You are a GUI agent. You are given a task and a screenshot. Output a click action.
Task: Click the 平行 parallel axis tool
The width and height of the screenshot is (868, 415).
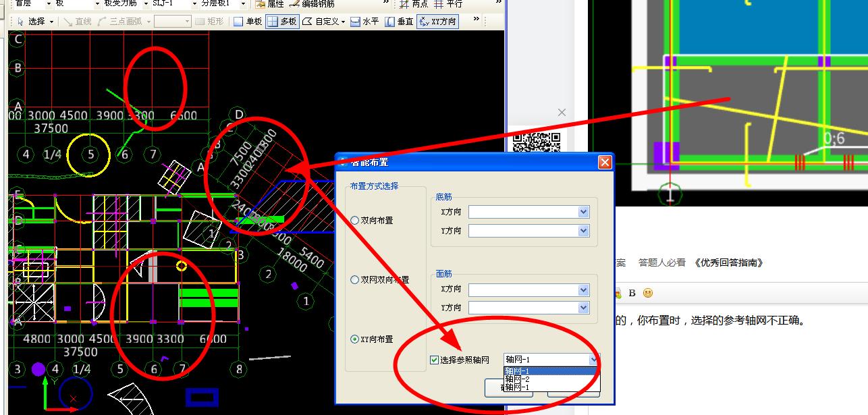coord(448,3)
